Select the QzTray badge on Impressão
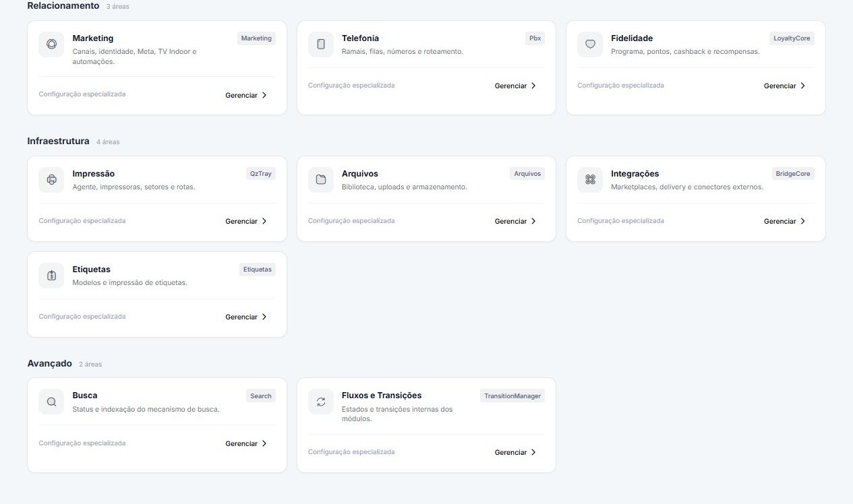 tap(261, 174)
